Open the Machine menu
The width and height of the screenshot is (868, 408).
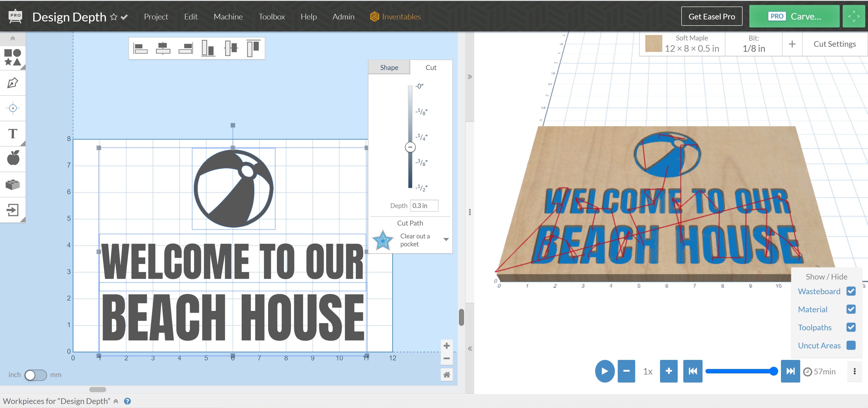(228, 16)
